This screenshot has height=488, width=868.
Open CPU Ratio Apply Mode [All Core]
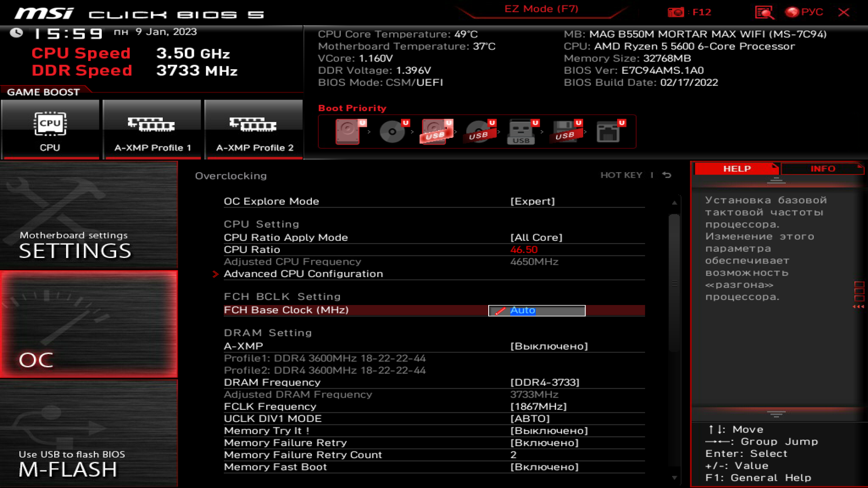434,238
